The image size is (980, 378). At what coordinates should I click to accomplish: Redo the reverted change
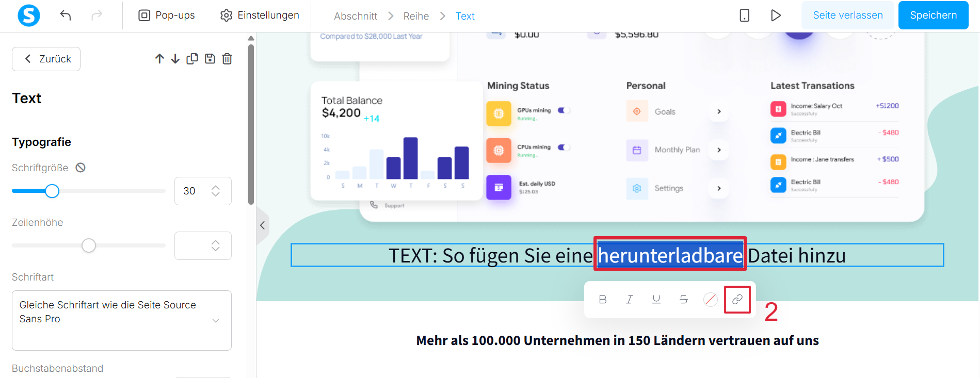[97, 15]
